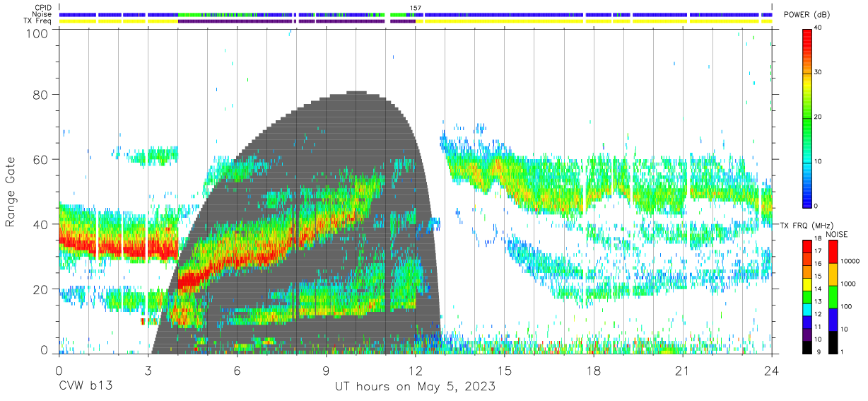Click the NOISE legend title

click(x=838, y=234)
